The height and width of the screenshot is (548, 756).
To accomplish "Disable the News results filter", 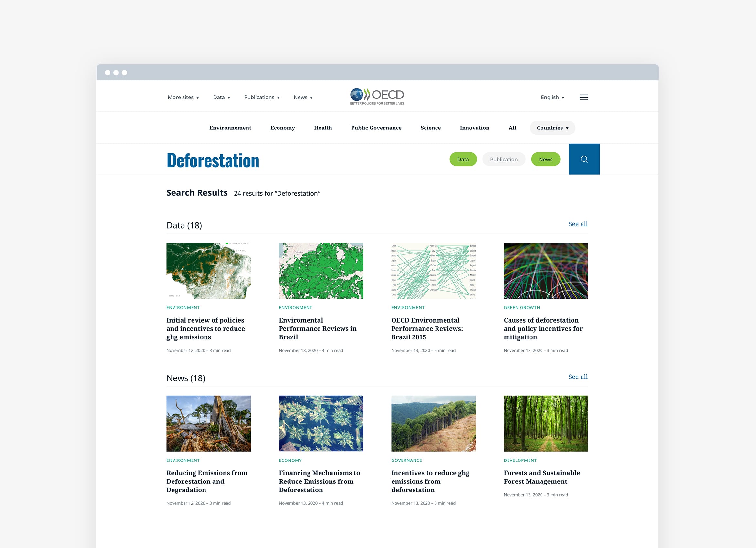I will [x=545, y=159].
